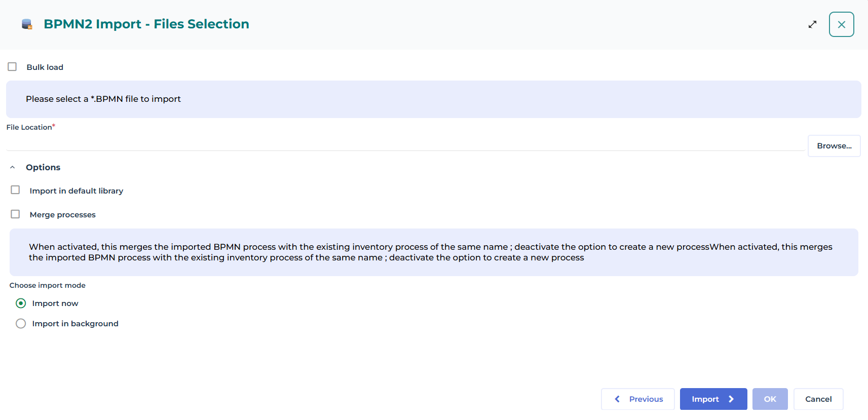The width and height of the screenshot is (868, 420).
Task: Go back using the Previous button
Action: (x=637, y=399)
